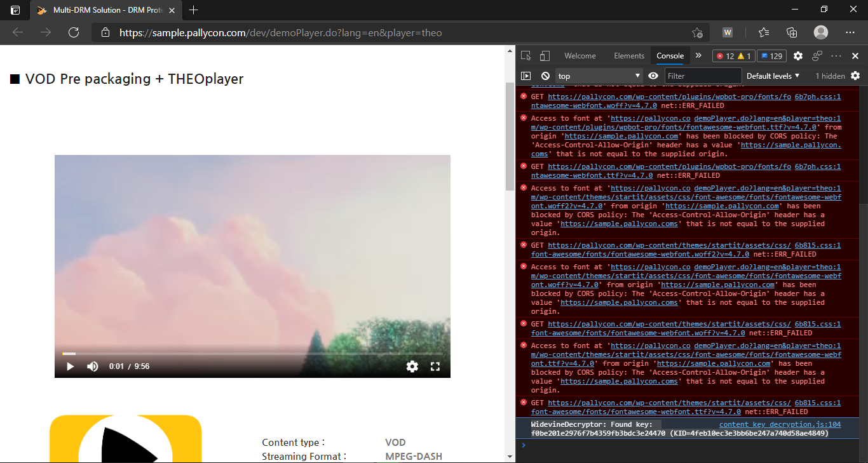868x463 pixels.
Task: Open DevTools settings gear
Action: [798, 56]
